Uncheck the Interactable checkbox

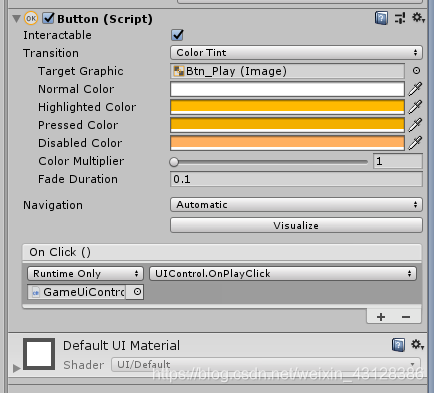177,35
